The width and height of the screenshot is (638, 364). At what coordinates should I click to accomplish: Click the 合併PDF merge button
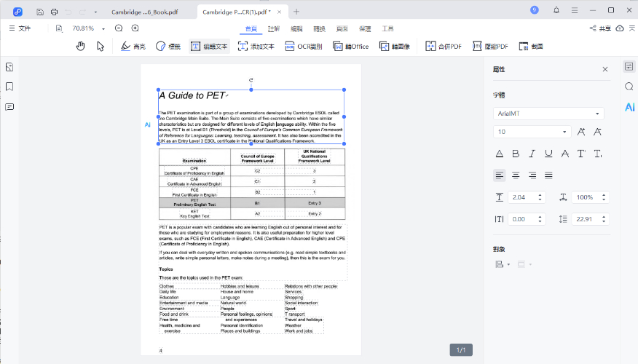(x=444, y=46)
